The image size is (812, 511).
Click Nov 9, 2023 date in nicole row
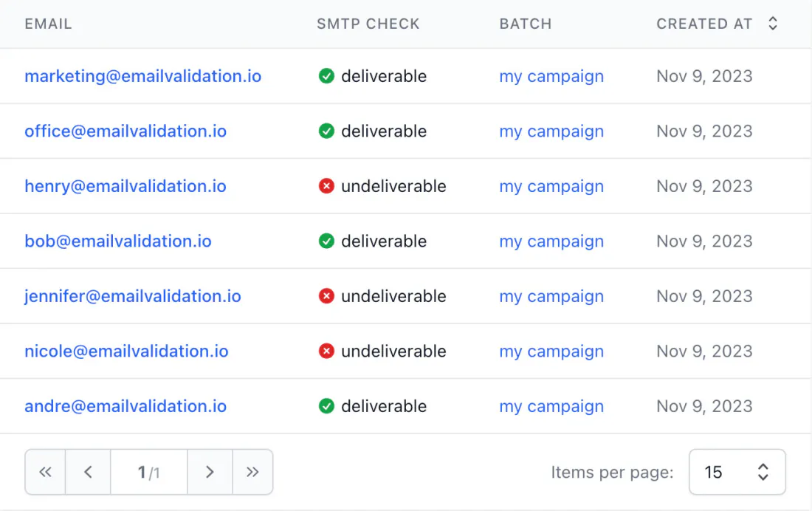(x=704, y=351)
